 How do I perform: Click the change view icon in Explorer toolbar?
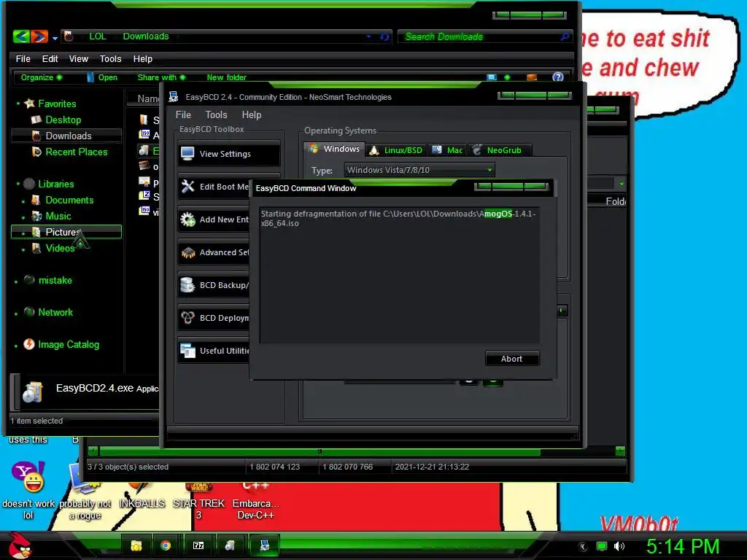492,77
